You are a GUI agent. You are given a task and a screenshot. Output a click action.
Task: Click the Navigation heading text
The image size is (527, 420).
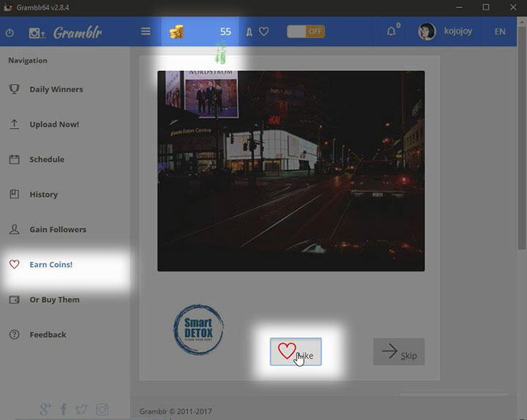pyautogui.click(x=28, y=61)
